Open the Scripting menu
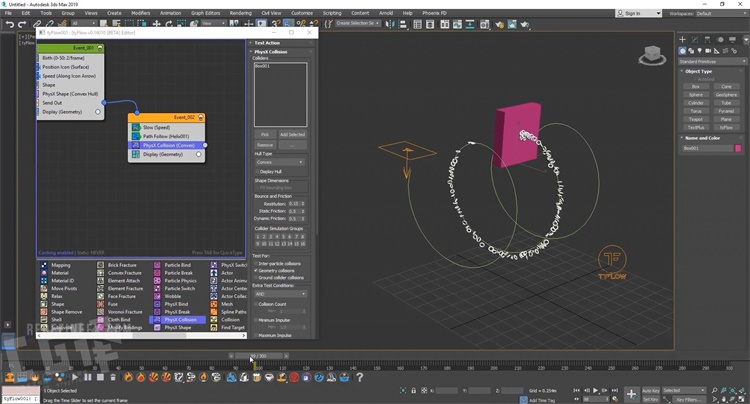750x404 pixels. [x=332, y=13]
